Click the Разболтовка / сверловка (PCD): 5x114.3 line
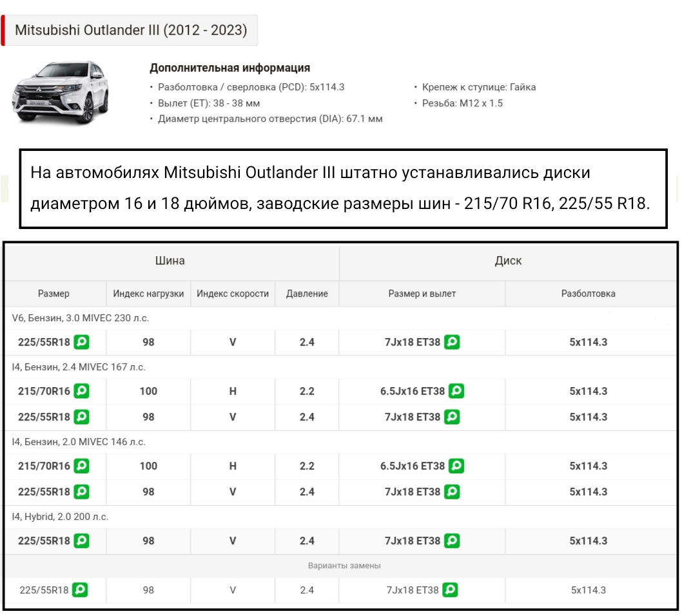682x616 pixels. [x=251, y=87]
